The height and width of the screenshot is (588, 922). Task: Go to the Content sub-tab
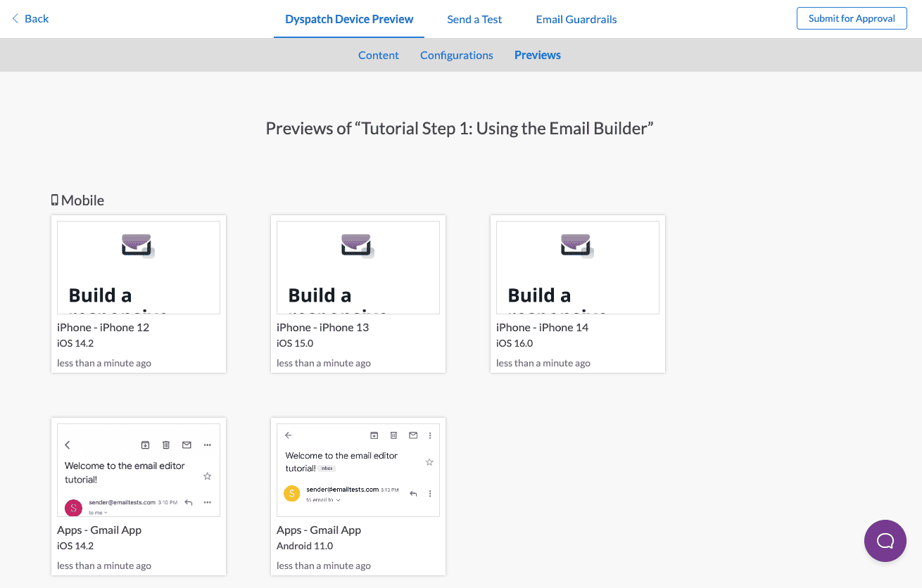(379, 55)
